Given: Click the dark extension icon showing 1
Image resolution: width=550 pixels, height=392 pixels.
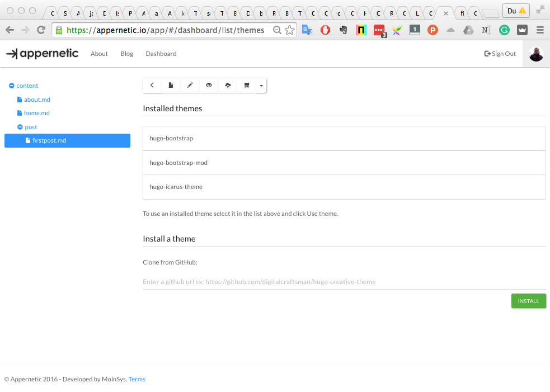Looking at the screenshot, I should tap(415, 30).
